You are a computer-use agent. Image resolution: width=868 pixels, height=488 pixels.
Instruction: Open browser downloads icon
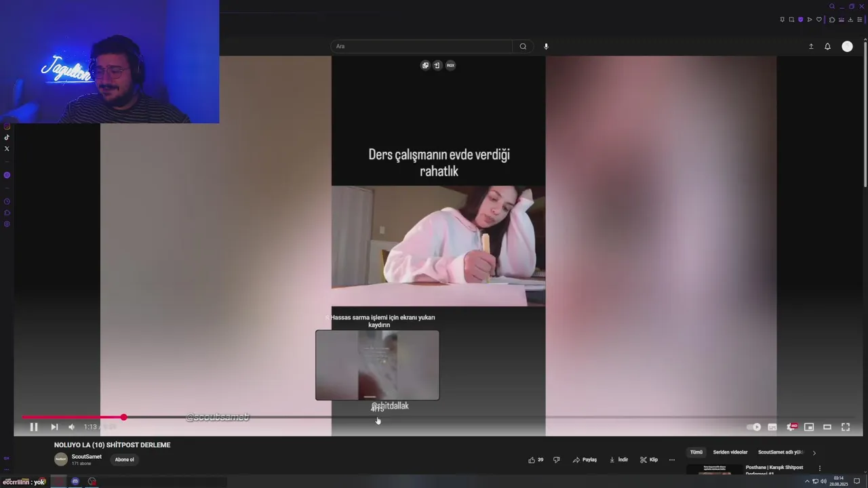(850, 20)
